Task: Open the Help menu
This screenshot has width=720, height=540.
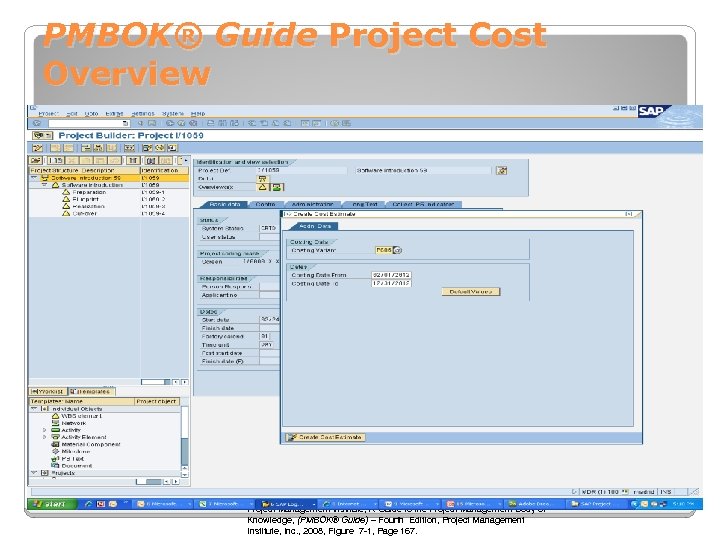Action: [197, 113]
